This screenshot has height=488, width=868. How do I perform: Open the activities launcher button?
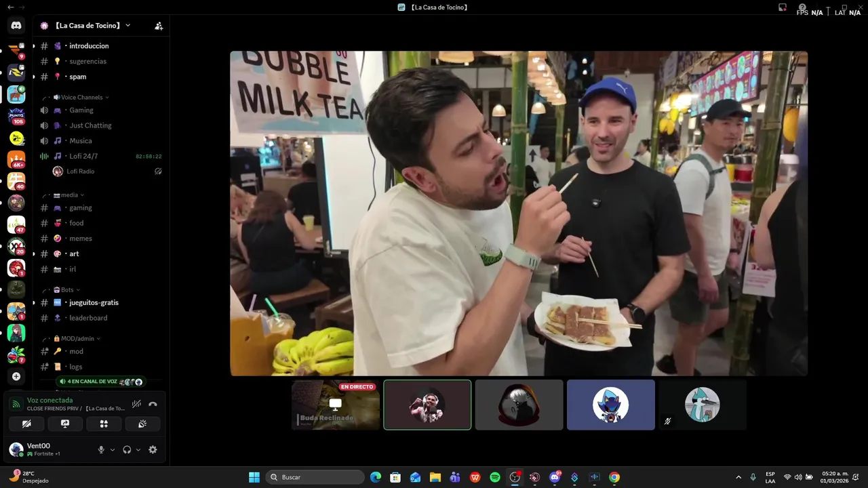click(104, 424)
